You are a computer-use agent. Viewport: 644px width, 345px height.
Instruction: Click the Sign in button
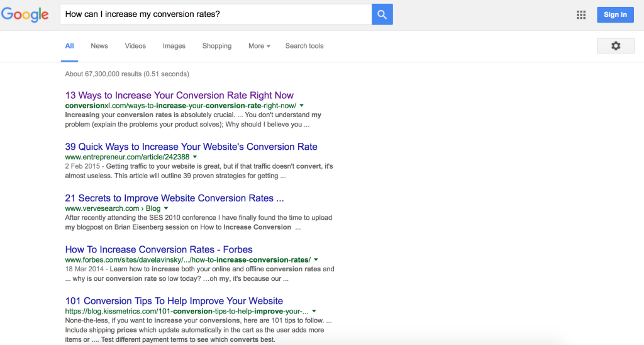pos(615,15)
